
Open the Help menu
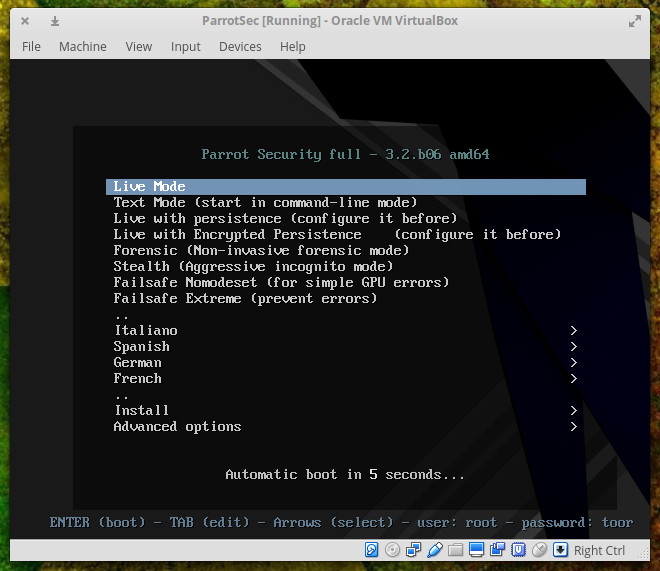[293, 46]
